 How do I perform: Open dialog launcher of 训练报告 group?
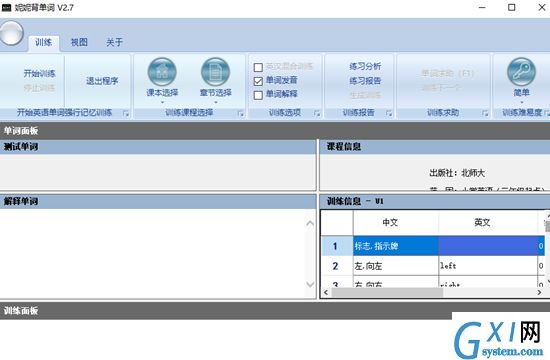click(x=389, y=113)
